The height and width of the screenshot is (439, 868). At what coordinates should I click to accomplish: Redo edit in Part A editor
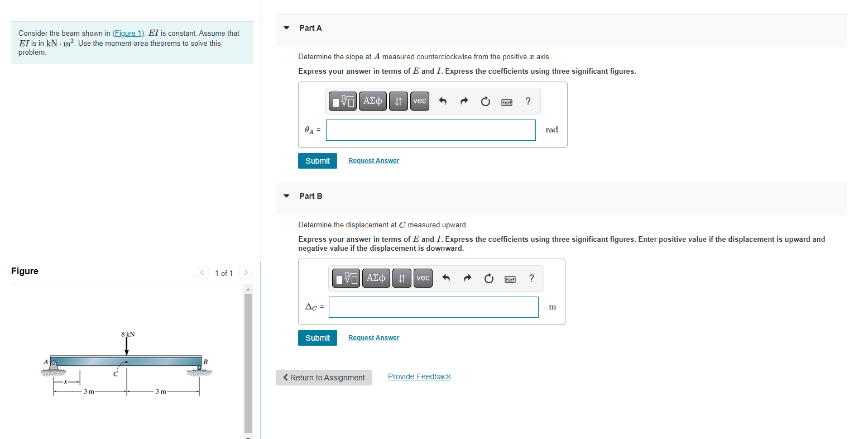(464, 101)
